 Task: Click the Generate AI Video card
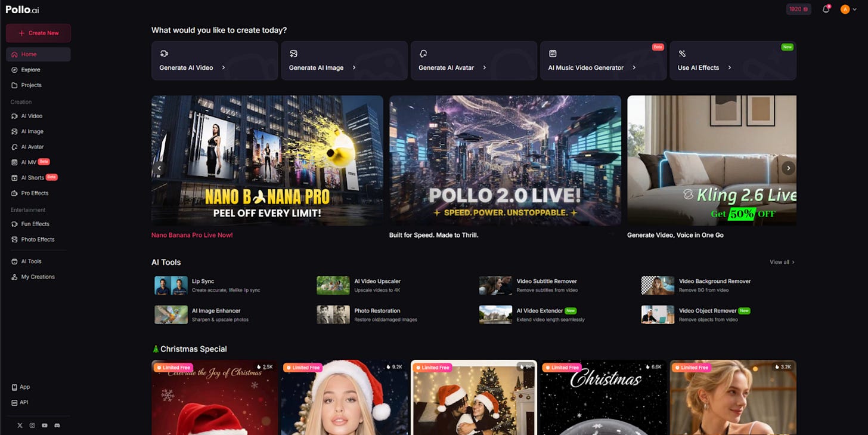[x=215, y=60]
